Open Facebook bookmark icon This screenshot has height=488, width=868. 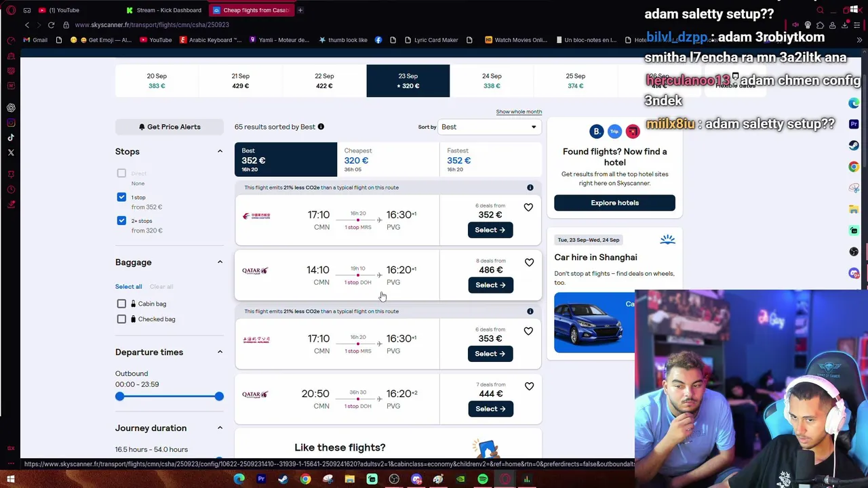pyautogui.click(x=378, y=40)
